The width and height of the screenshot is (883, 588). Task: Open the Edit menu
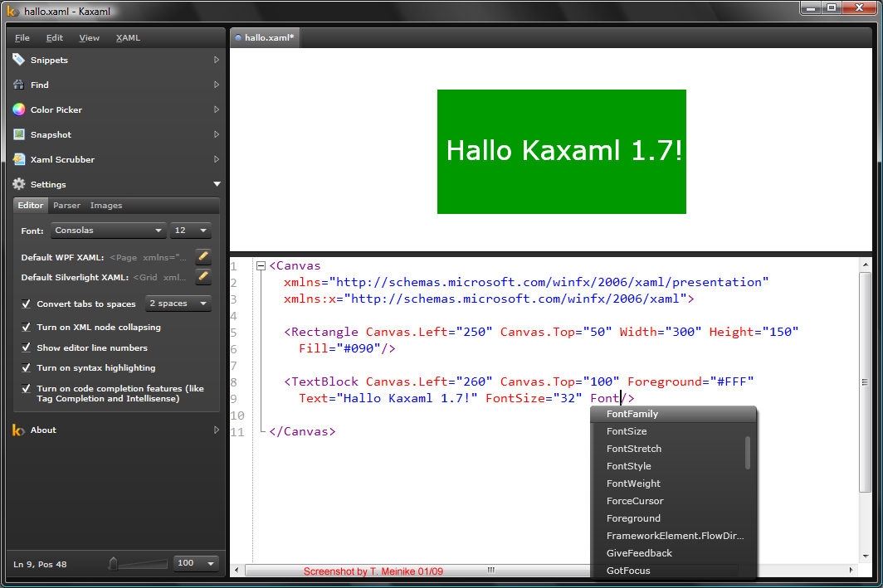[54, 37]
